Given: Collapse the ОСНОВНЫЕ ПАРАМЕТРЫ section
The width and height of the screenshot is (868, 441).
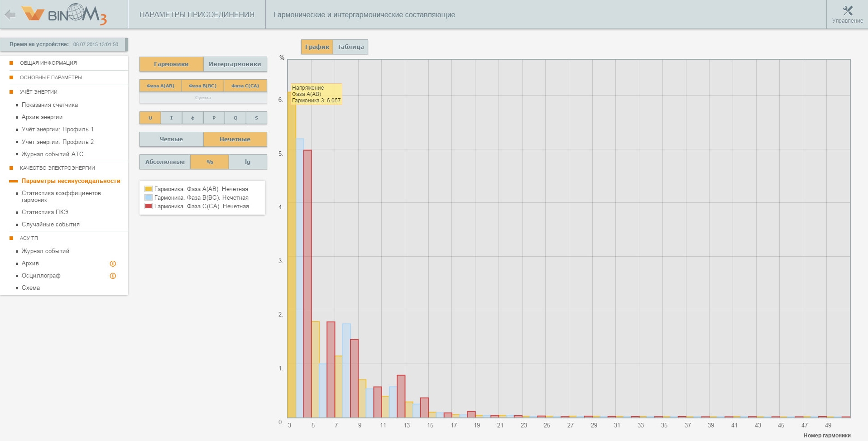Looking at the screenshot, I should click(x=51, y=77).
